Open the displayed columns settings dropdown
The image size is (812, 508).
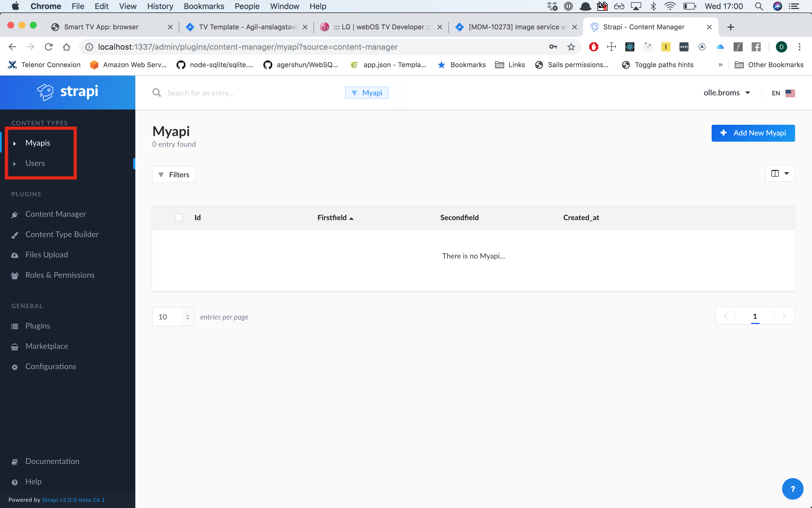pyautogui.click(x=780, y=173)
